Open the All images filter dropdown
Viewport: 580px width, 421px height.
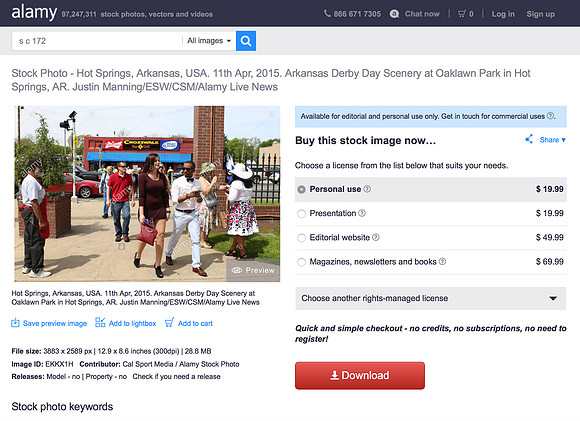pos(209,41)
